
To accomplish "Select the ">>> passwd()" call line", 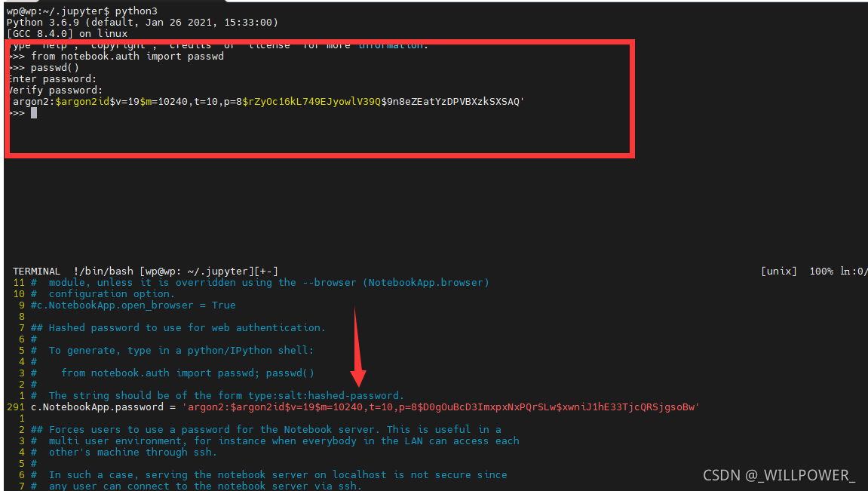I will tap(44, 68).
